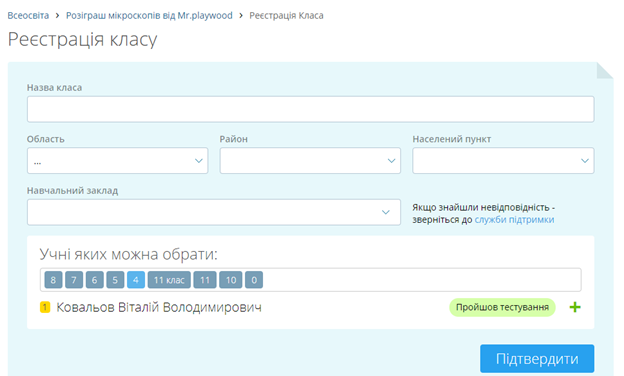Click the 'Пройшов тестування' status badge
The height and width of the screenshot is (376, 624).
pos(502,307)
